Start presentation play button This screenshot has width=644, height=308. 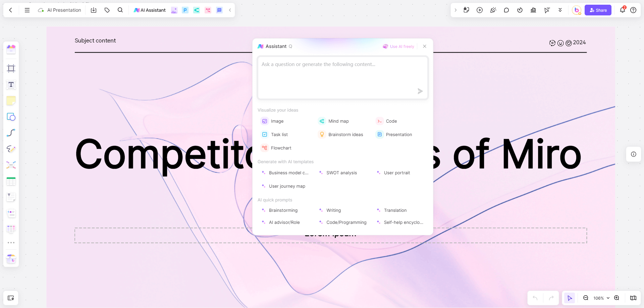(x=480, y=10)
